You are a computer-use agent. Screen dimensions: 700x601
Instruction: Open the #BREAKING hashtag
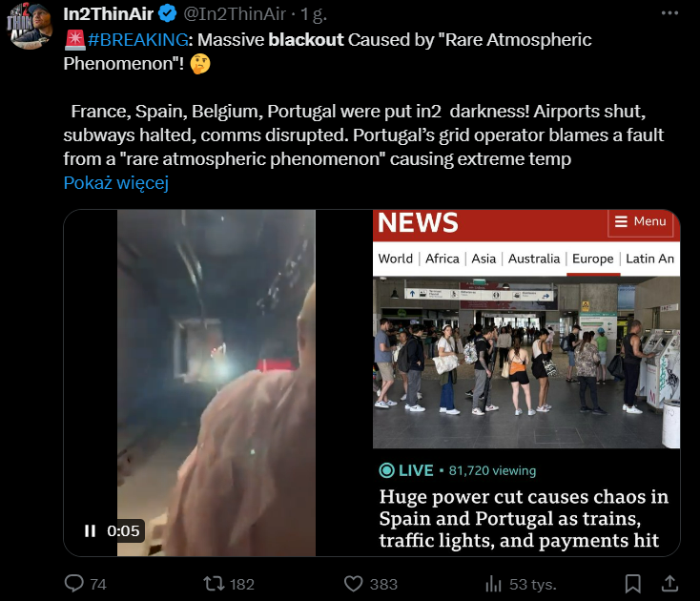coord(138,40)
